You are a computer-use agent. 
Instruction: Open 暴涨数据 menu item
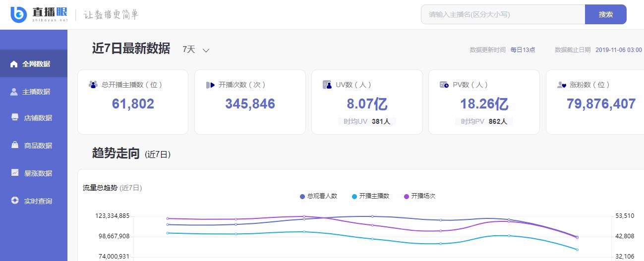coord(34,173)
